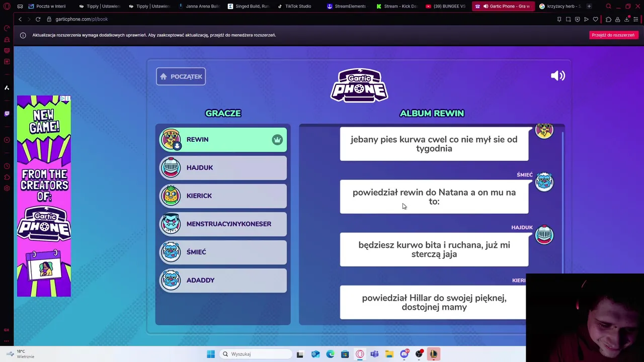Click the Opera menu logo
Image resolution: width=644 pixels, height=362 pixels.
(x=7, y=7)
